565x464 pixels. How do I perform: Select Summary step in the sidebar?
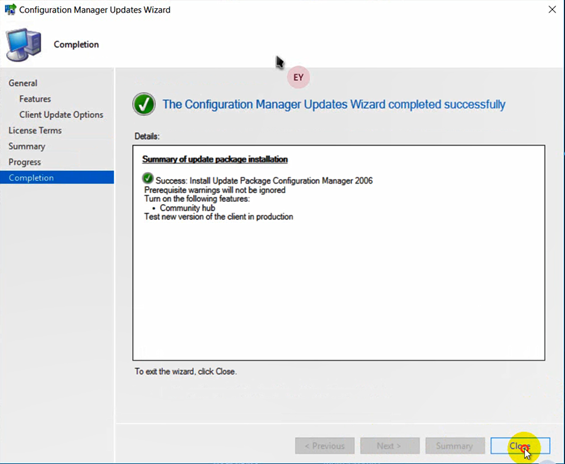point(27,146)
